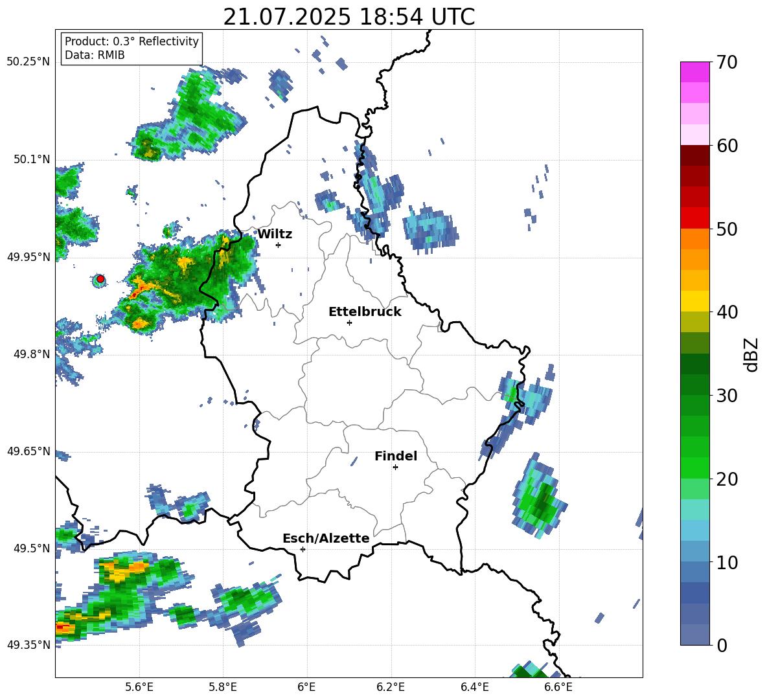Click the cross marker under Esch/Alzette
This screenshot has width=767, height=700.
coord(303,549)
